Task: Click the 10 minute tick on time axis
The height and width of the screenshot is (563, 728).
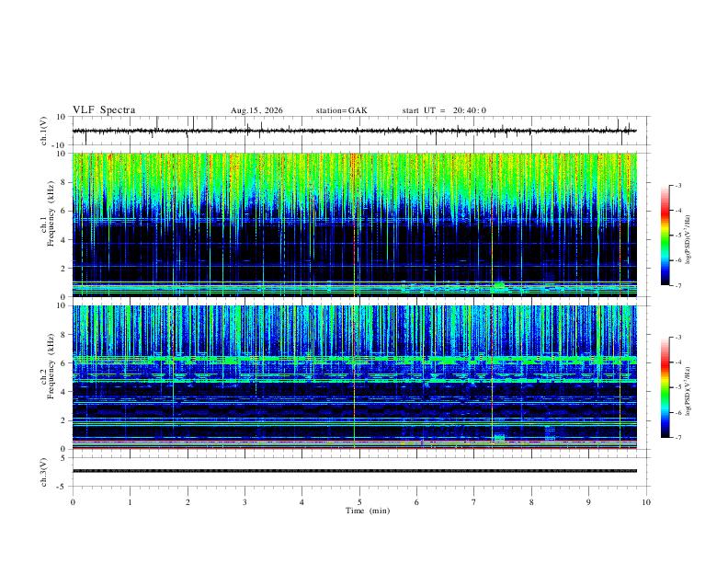Action: [646, 502]
